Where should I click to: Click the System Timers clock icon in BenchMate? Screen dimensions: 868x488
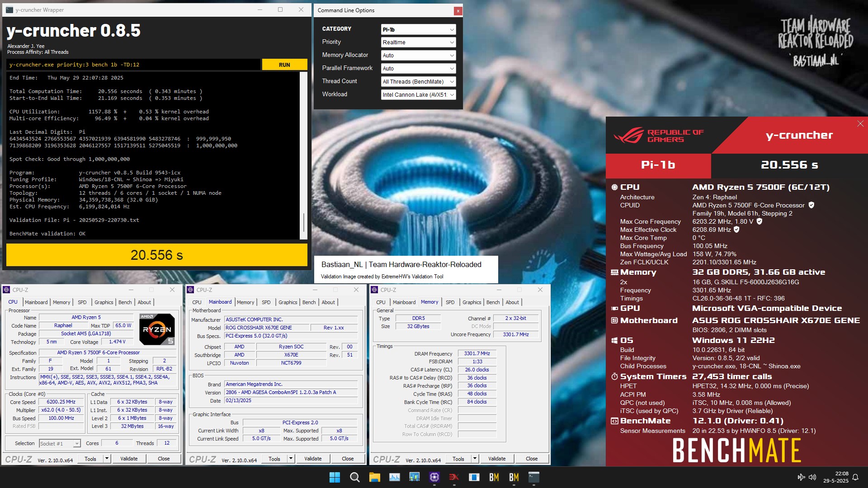(614, 376)
